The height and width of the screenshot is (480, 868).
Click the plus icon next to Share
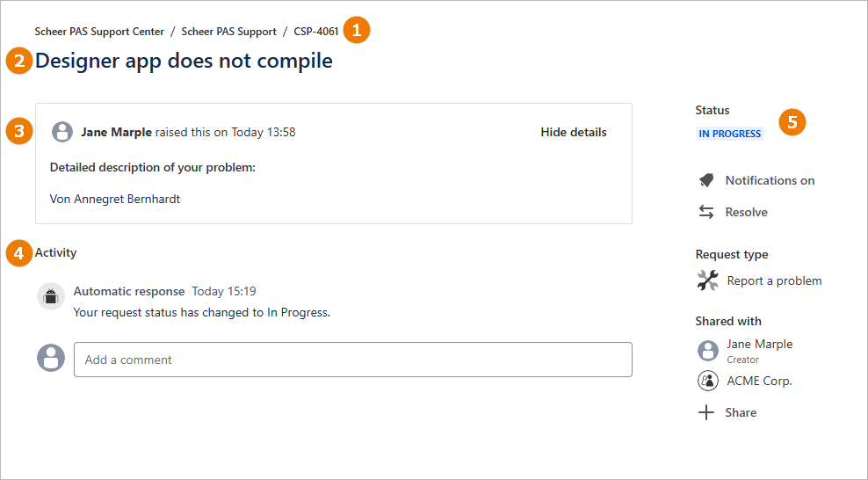[706, 412]
